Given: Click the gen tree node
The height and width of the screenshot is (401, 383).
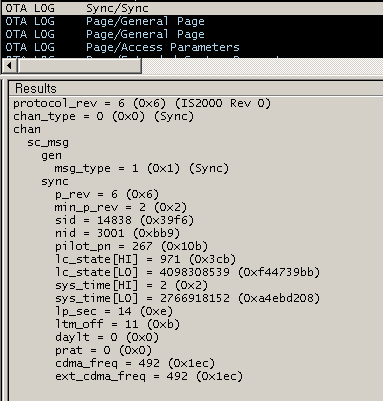Looking at the screenshot, I should [x=51, y=156].
